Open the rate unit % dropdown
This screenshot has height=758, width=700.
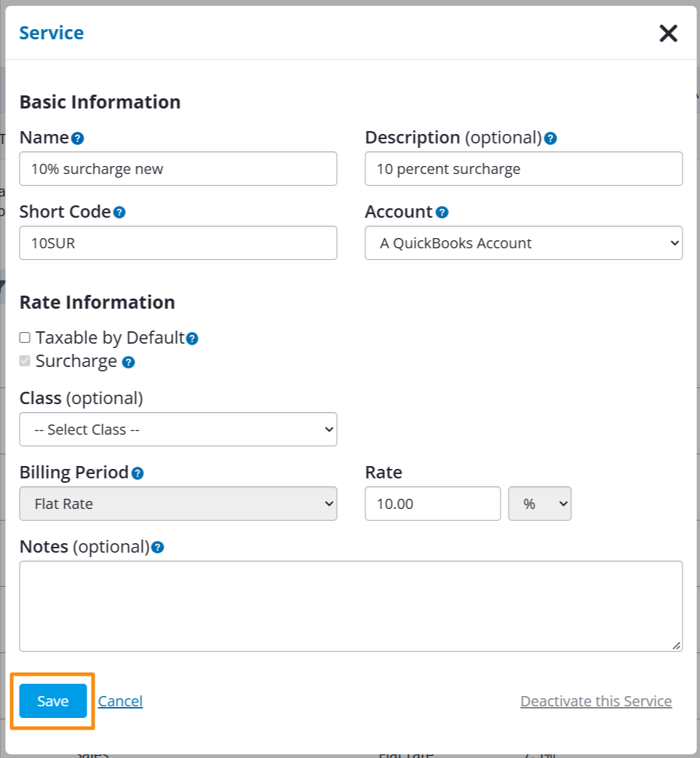(x=540, y=504)
